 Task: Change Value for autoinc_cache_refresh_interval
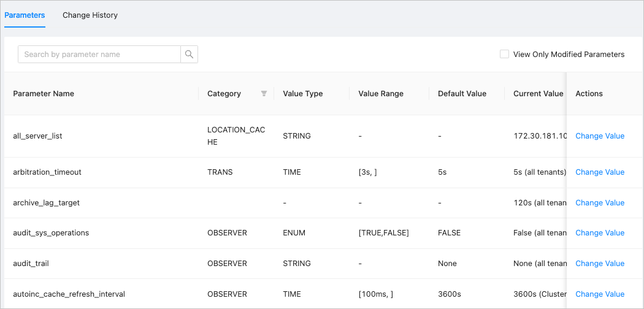(599, 294)
